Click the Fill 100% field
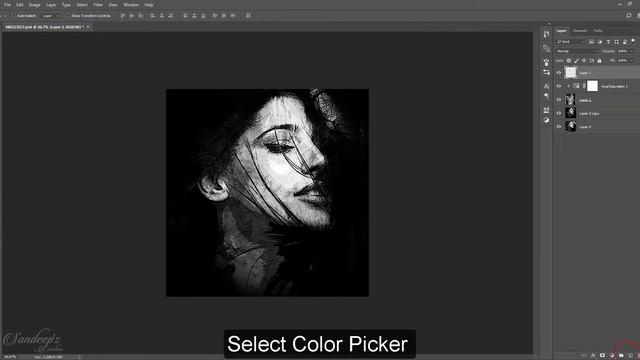 tap(623, 60)
